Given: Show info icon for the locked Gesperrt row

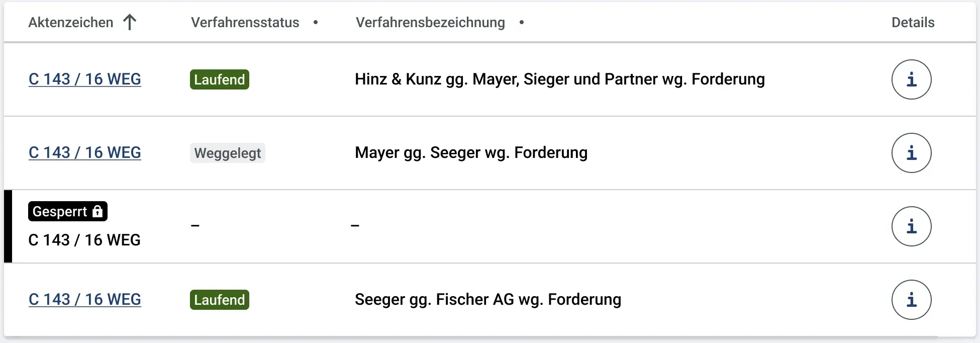Looking at the screenshot, I should pos(911,226).
